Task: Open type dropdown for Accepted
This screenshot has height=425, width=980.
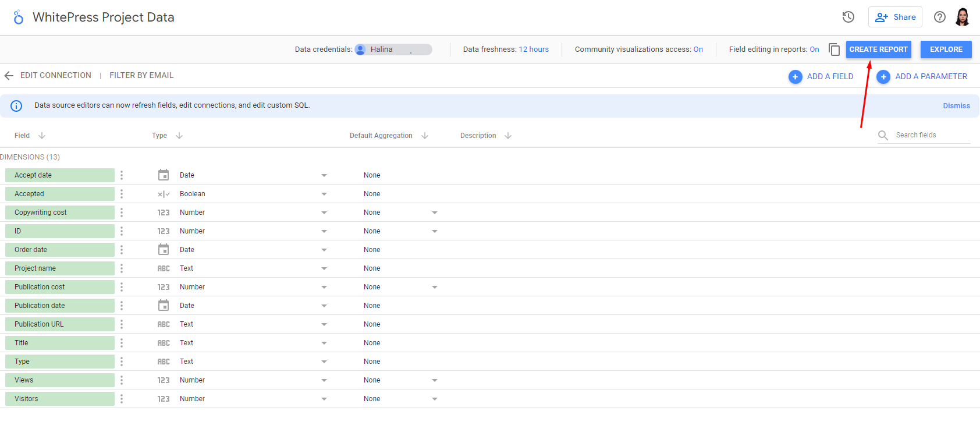Action: coord(324,194)
